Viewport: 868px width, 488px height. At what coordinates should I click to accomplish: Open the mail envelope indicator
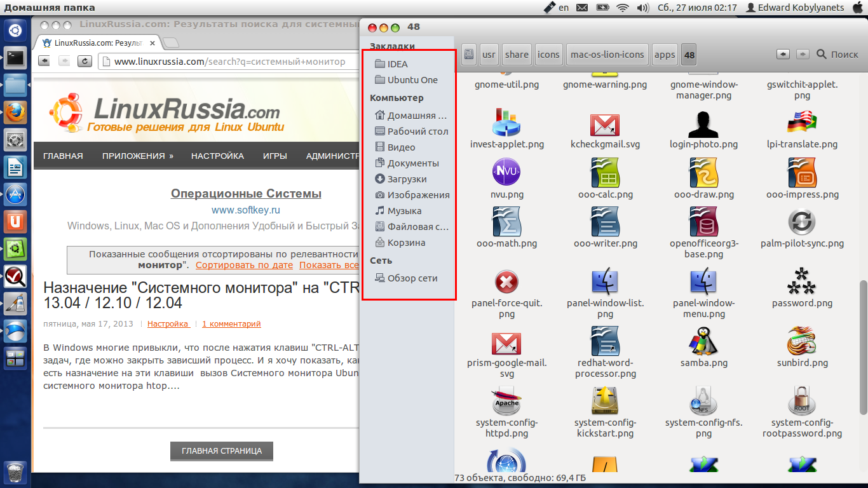click(x=582, y=8)
